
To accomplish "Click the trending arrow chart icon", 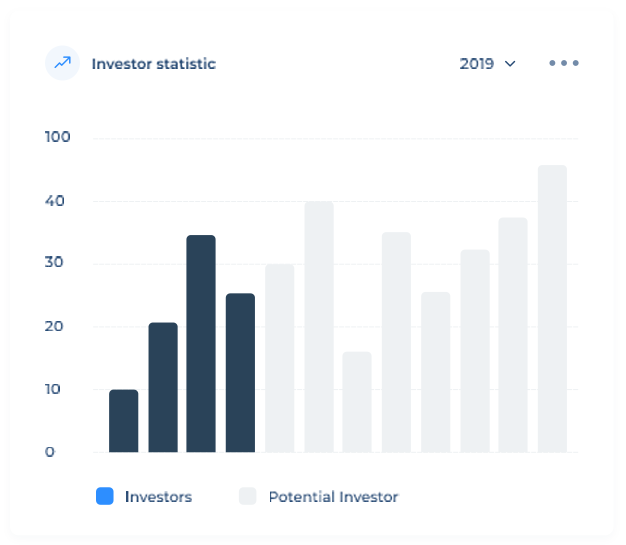I will click(63, 63).
